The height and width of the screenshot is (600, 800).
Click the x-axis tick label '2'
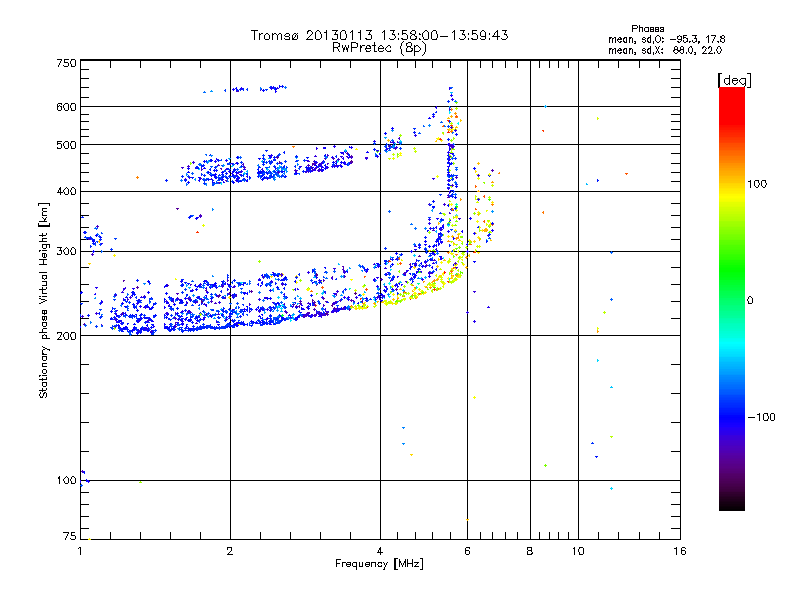click(x=230, y=551)
